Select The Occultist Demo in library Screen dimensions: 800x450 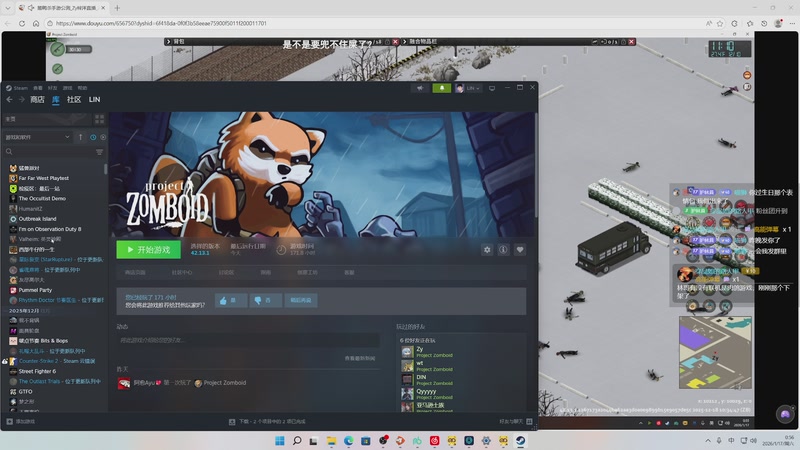pyautogui.click(x=42, y=198)
